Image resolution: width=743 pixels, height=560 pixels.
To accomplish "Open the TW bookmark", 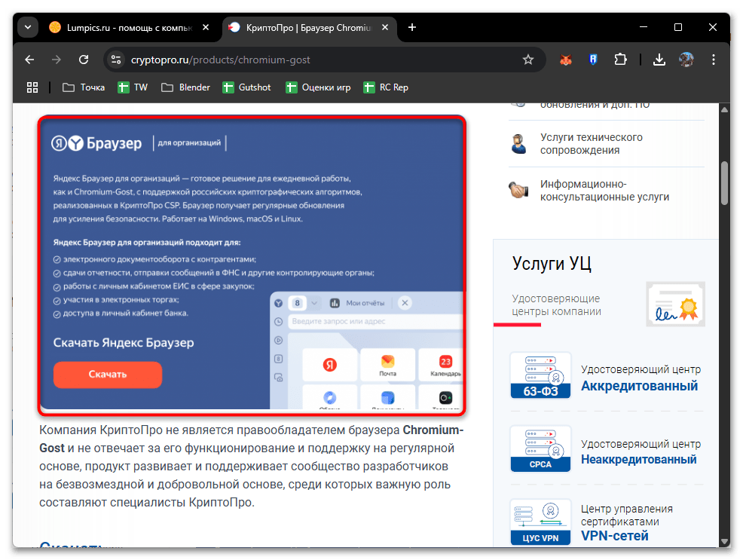I will [x=133, y=87].
